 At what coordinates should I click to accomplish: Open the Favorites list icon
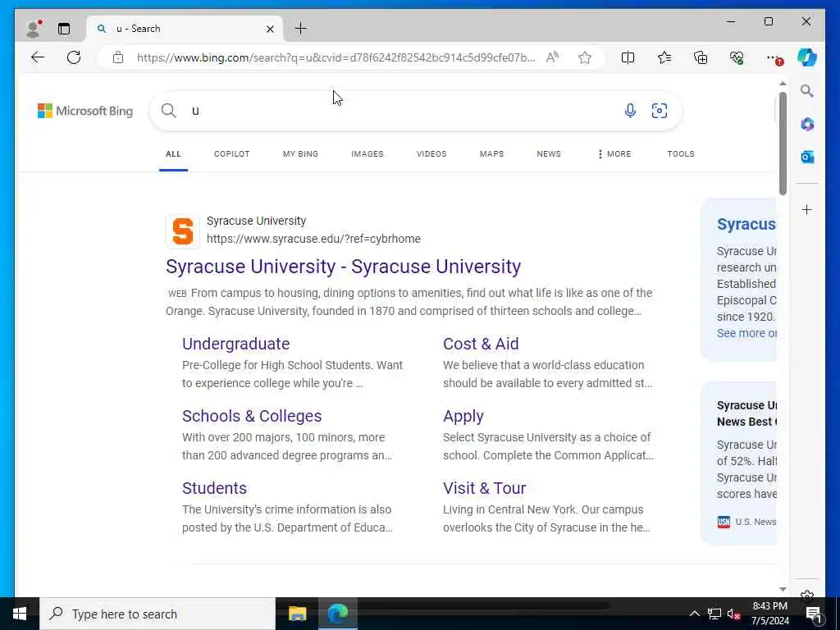tap(664, 57)
